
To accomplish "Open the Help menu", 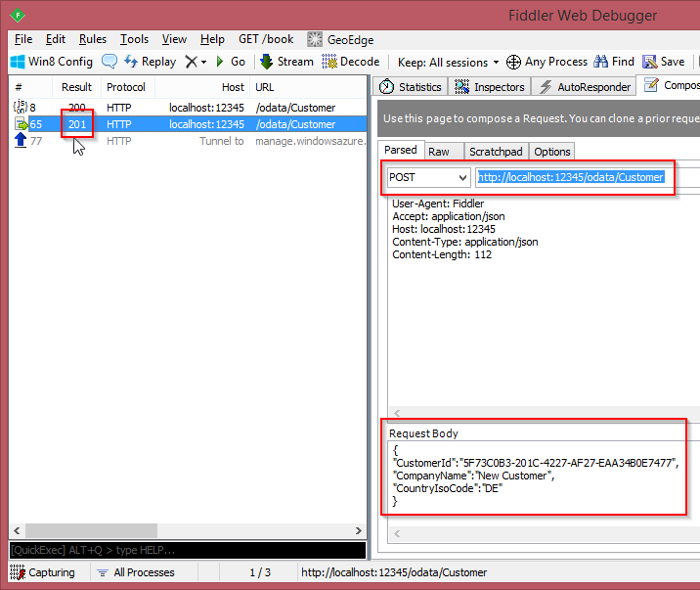I will click(x=212, y=39).
